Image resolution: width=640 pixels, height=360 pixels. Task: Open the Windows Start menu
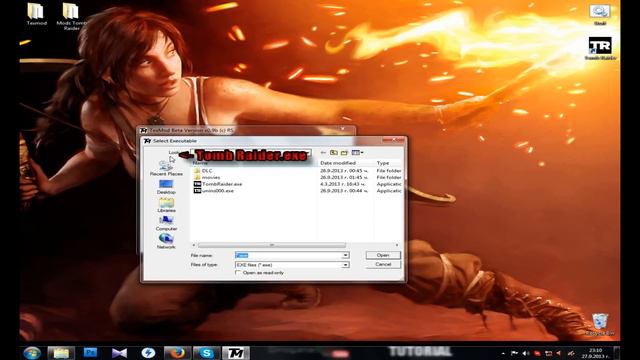(x=32, y=353)
